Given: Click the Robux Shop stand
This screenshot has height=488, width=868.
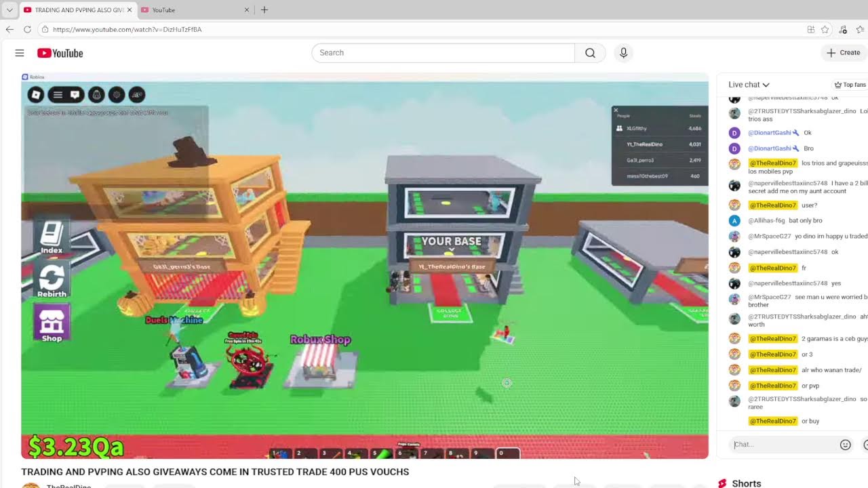Looking at the screenshot, I should click(319, 366).
